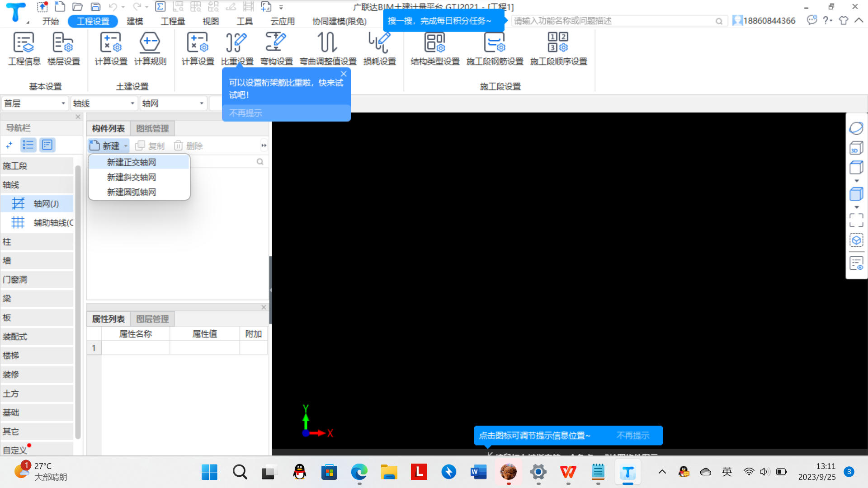Select 新建正交轴网 menu entry
Screen dimensions: 868x488
coord(132,162)
